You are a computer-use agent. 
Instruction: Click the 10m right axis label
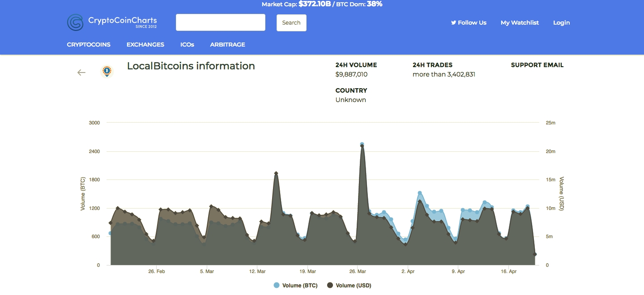551,208
